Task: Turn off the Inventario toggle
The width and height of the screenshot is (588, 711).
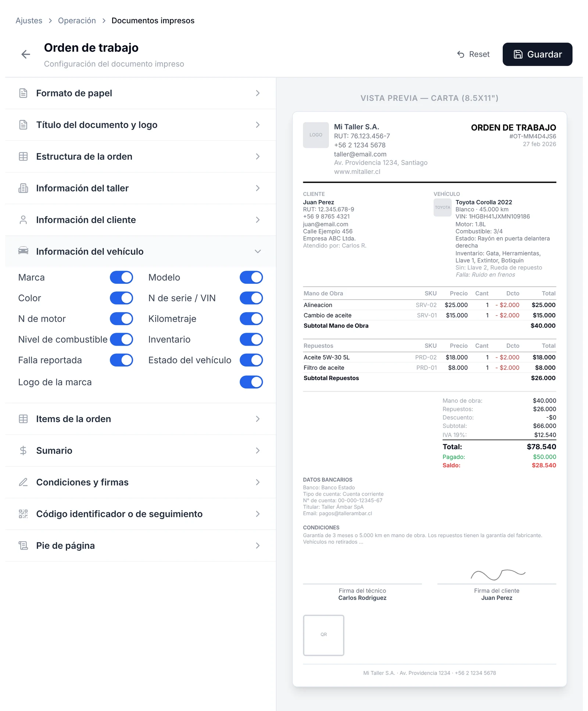Action: pos(251,339)
